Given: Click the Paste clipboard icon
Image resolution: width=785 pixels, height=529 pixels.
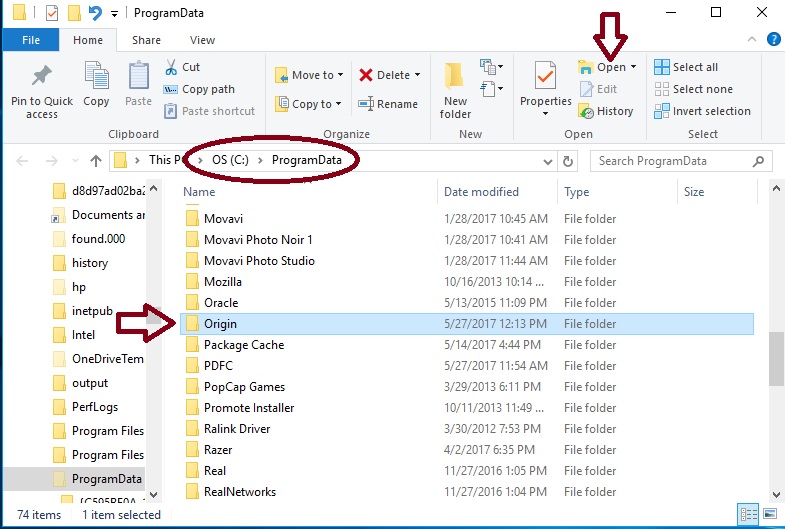Looking at the screenshot, I should point(138,76).
